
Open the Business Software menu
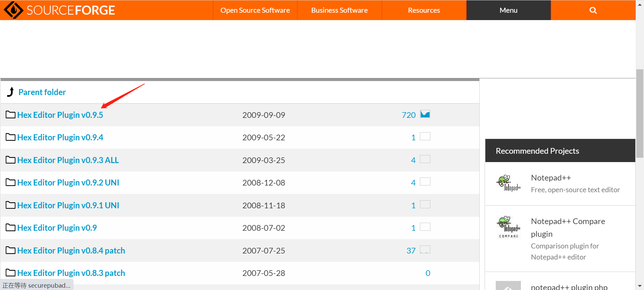click(x=339, y=10)
